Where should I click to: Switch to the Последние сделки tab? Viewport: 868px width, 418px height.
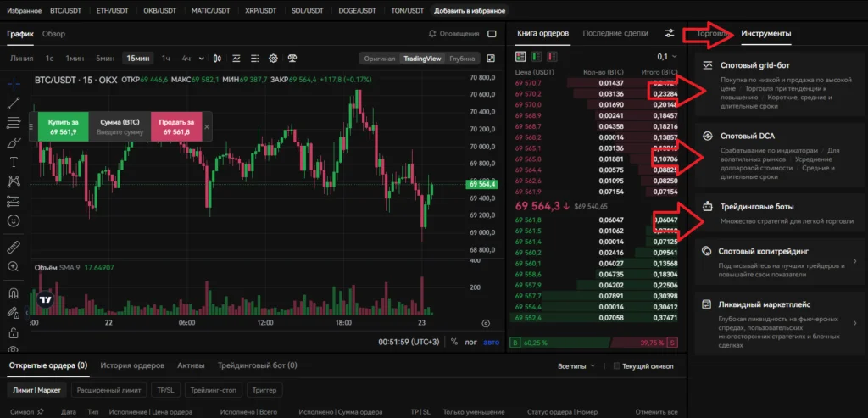615,33
